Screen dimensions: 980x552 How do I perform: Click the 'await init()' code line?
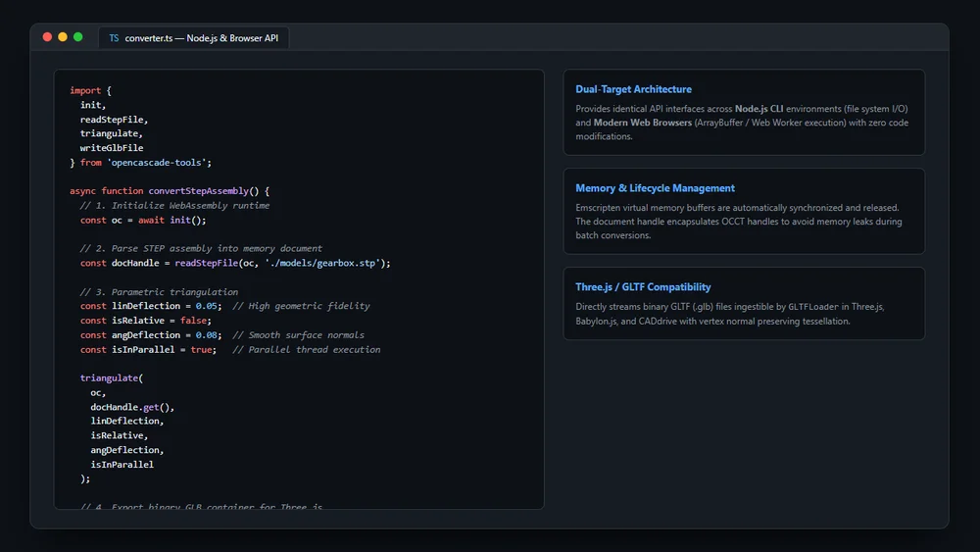pos(143,220)
